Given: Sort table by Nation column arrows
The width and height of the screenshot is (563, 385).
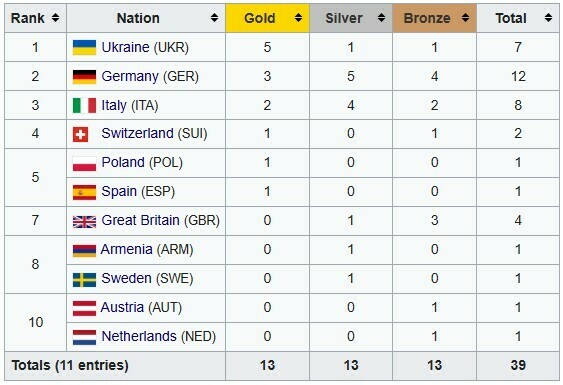Looking at the screenshot, I should [x=214, y=18].
